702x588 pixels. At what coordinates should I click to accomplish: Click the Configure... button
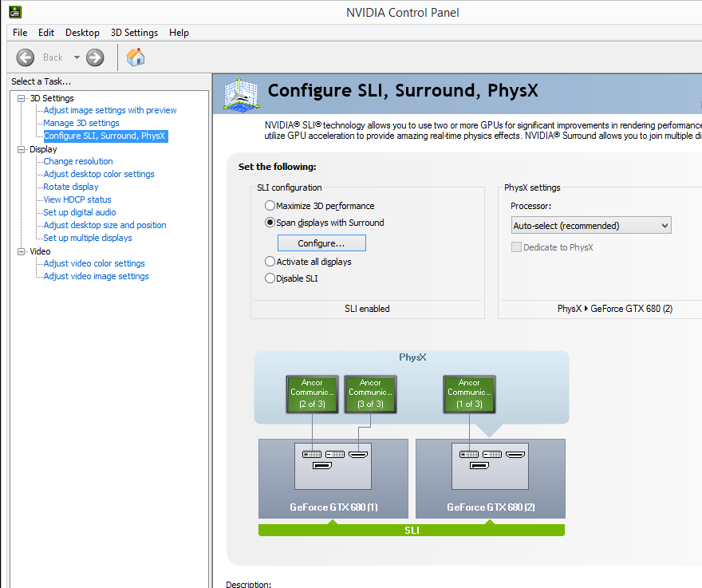[x=321, y=243]
